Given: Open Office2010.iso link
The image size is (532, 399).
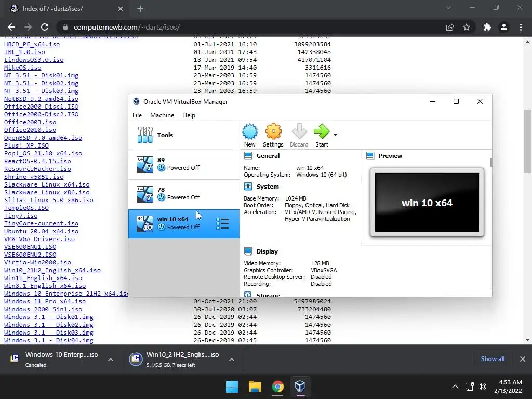Looking at the screenshot, I should pos(30,130).
